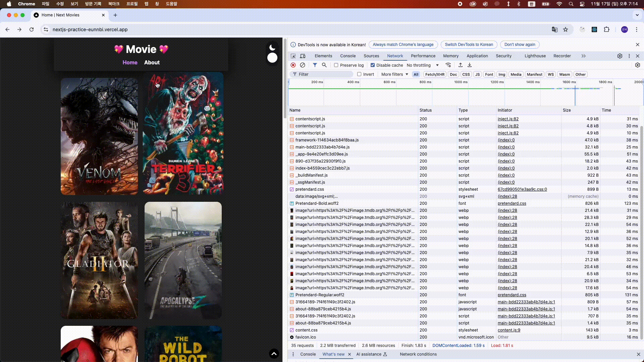The image size is (644, 362).
Task: Expand the More filters dropdown
Action: pos(394,74)
